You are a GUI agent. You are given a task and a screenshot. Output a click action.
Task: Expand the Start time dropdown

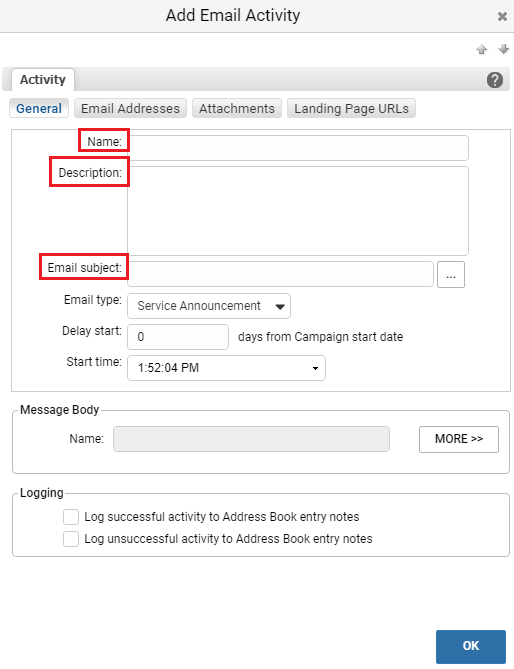click(x=227, y=368)
